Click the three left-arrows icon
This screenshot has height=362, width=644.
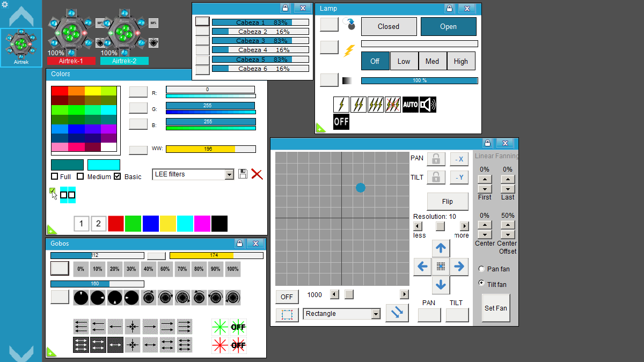(81, 327)
